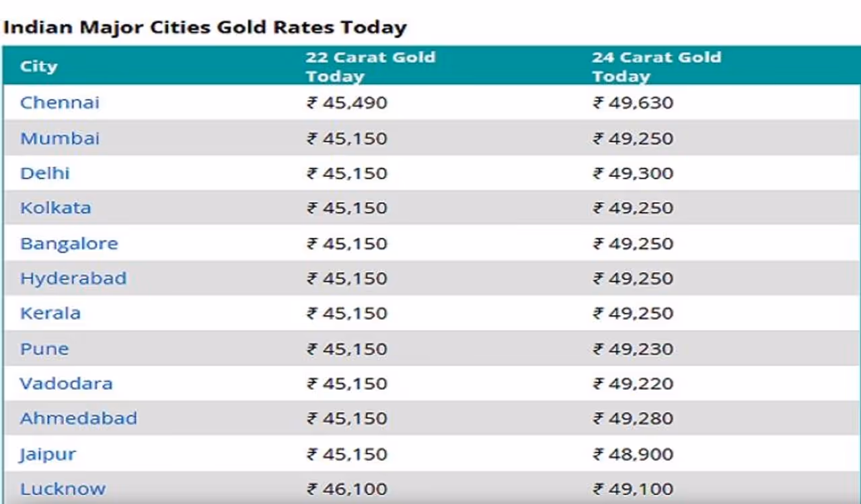Click the City column header
The width and height of the screenshot is (861, 504).
(39, 67)
